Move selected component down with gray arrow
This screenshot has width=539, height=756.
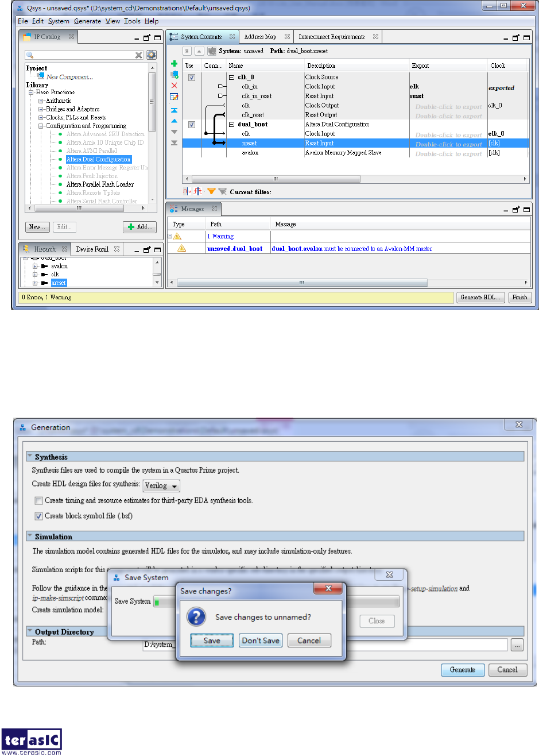pos(175,132)
